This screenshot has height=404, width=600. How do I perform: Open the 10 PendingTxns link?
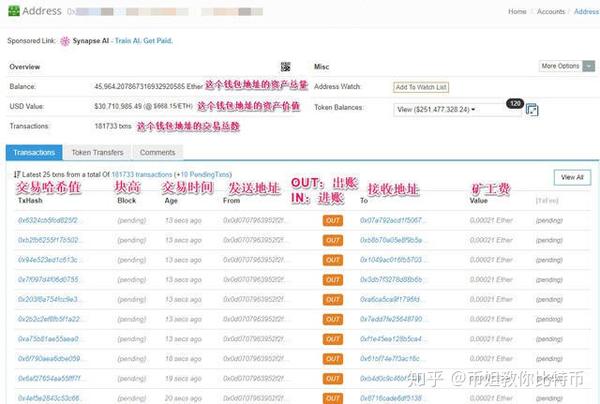click(x=205, y=174)
